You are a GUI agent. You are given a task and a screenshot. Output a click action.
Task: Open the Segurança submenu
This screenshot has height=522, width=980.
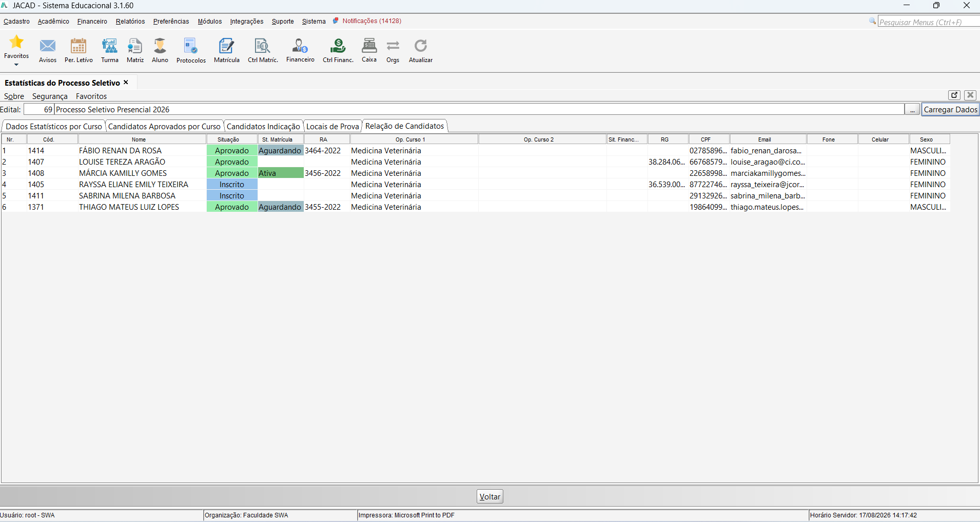(x=50, y=96)
